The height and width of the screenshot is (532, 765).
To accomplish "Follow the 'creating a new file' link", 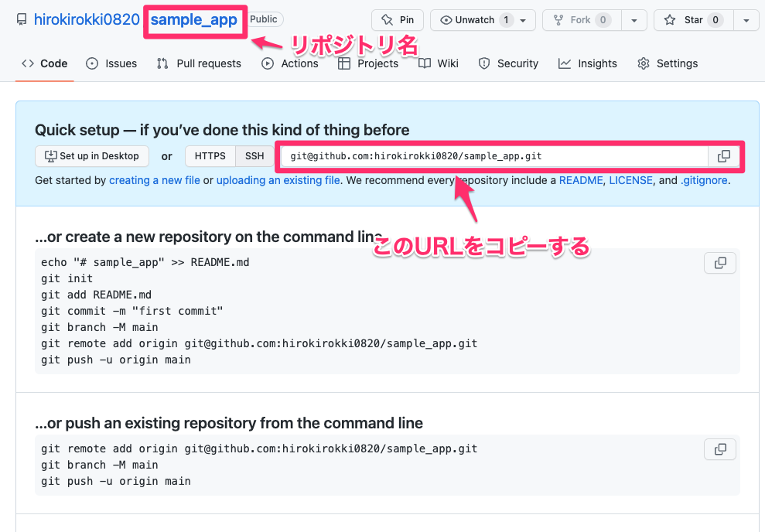I will click(154, 180).
